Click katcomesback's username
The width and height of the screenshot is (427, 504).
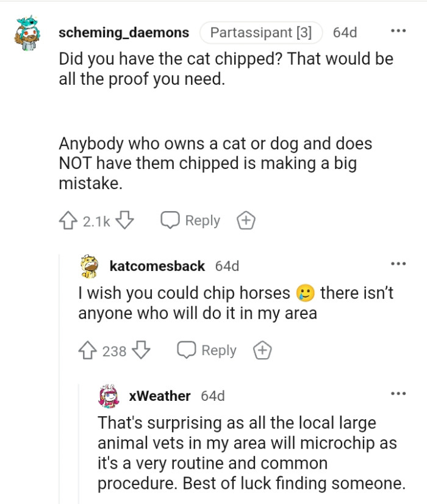click(x=156, y=265)
